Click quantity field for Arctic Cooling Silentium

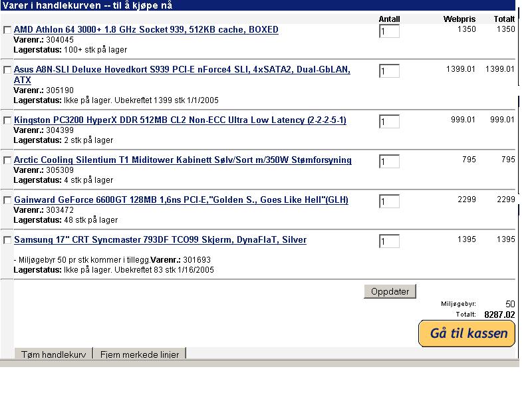point(389,162)
